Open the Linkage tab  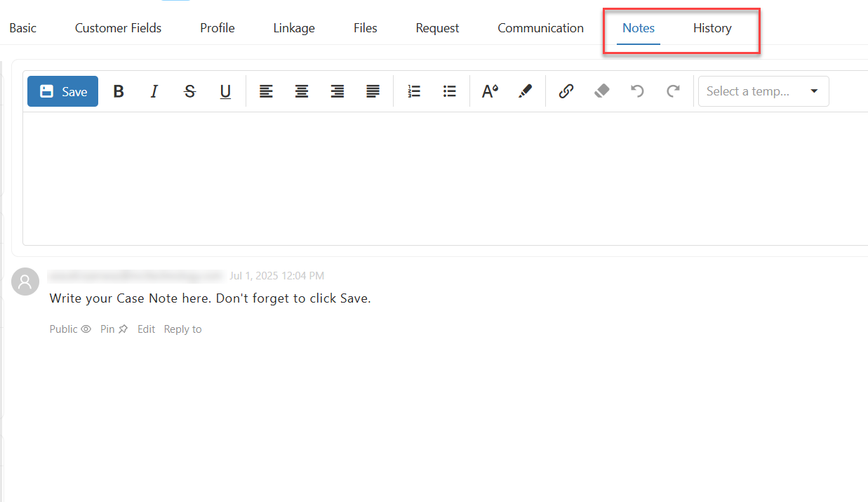(294, 28)
